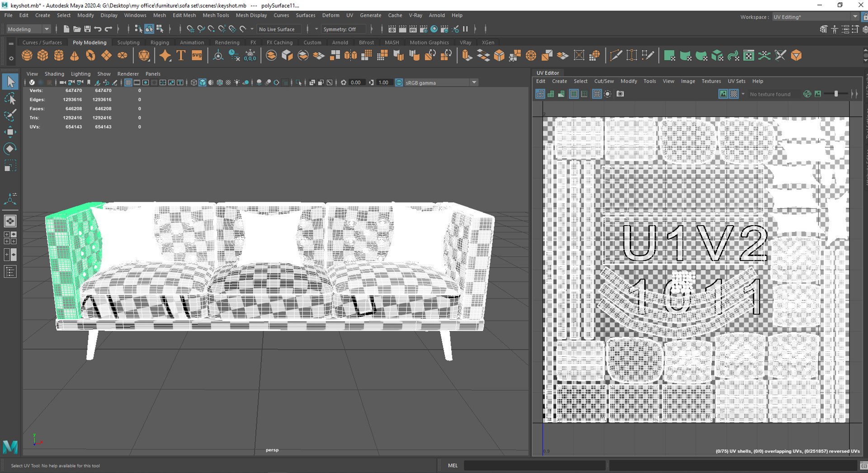Toggle color management icon in viewport
Viewport: 868px width, 473px height.
[x=399, y=83]
